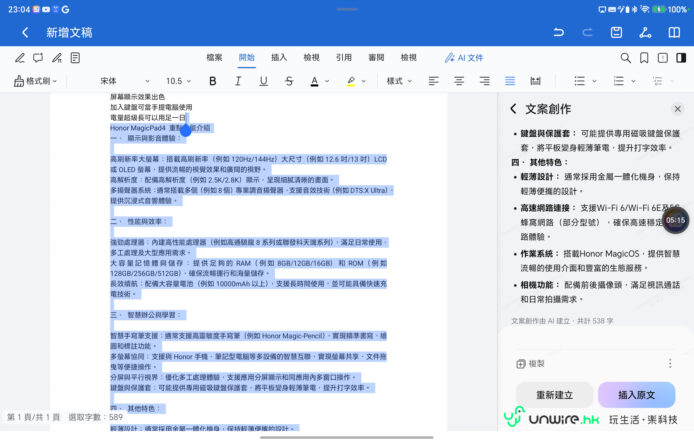The height and width of the screenshot is (444, 694).
Task: Search within the document
Action: tap(625, 58)
